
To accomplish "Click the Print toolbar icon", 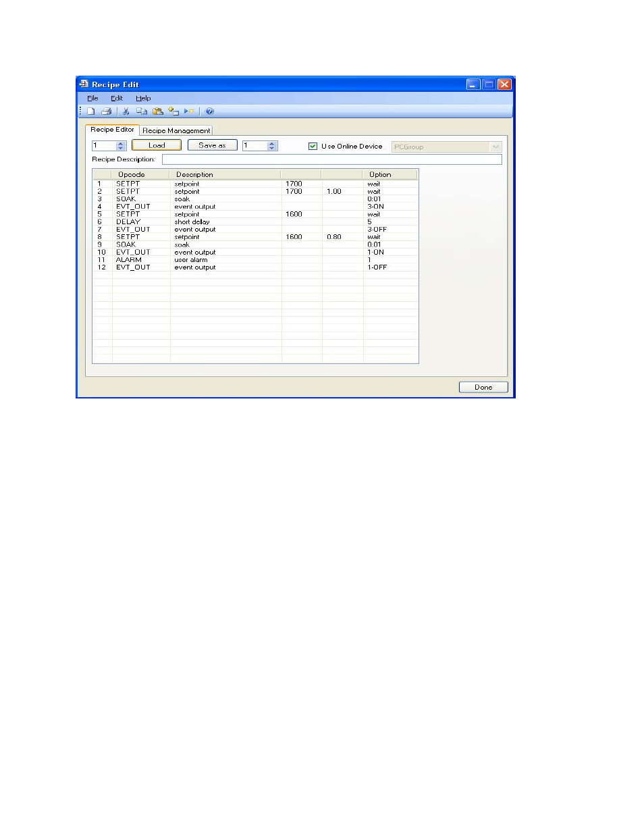I will (106, 111).
